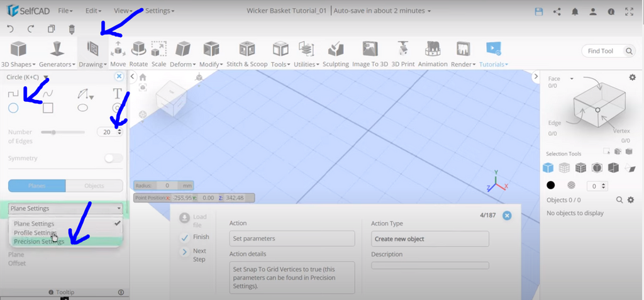Switch to Objects mode
Image resolution: width=644 pixels, height=300 pixels.
94,186
